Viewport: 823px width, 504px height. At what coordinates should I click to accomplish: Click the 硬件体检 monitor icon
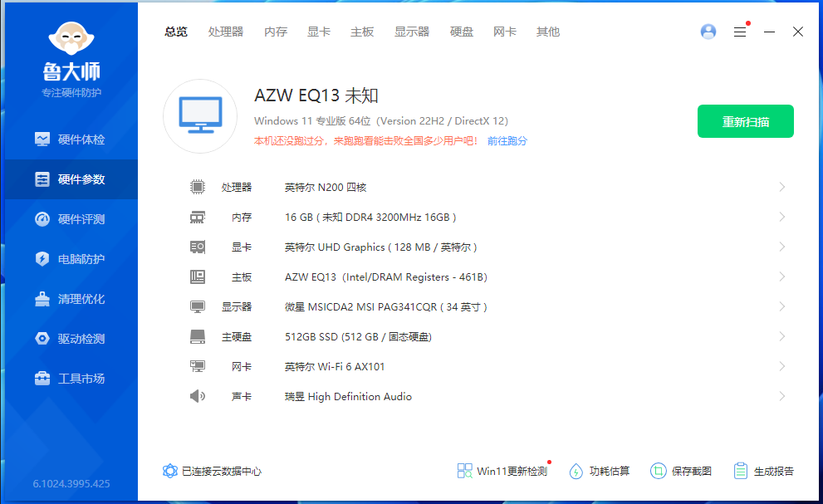(x=42, y=139)
